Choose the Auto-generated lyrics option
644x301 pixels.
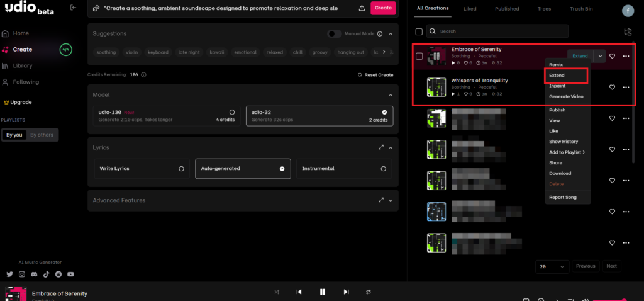243,169
